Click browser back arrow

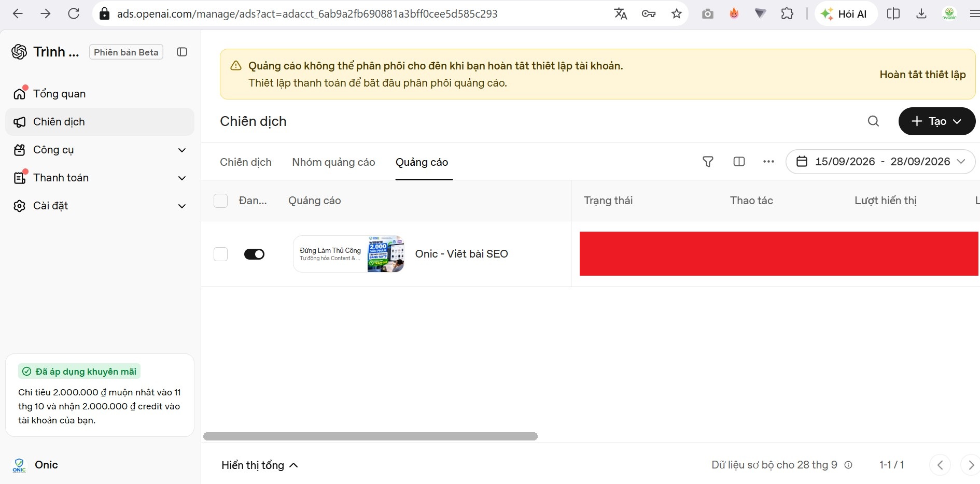18,13
